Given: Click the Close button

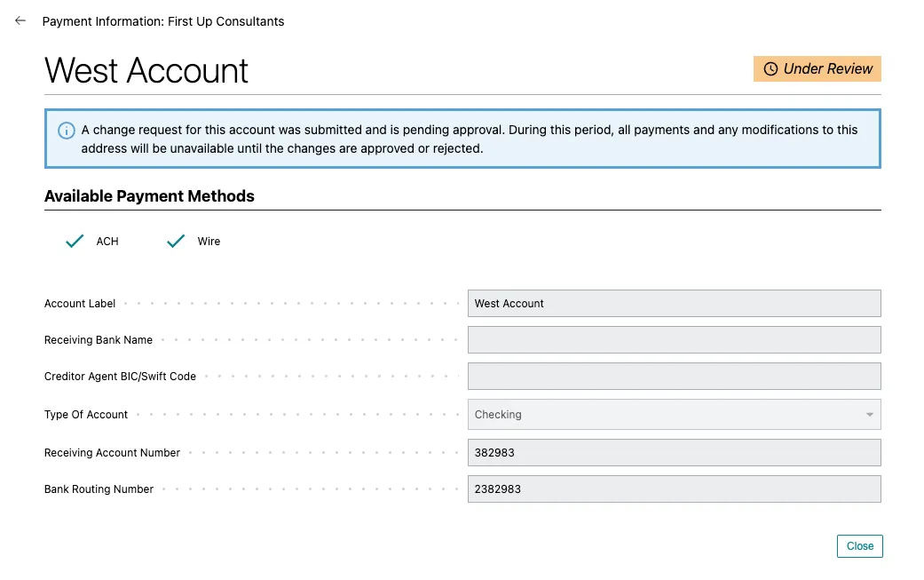Looking at the screenshot, I should [x=860, y=546].
